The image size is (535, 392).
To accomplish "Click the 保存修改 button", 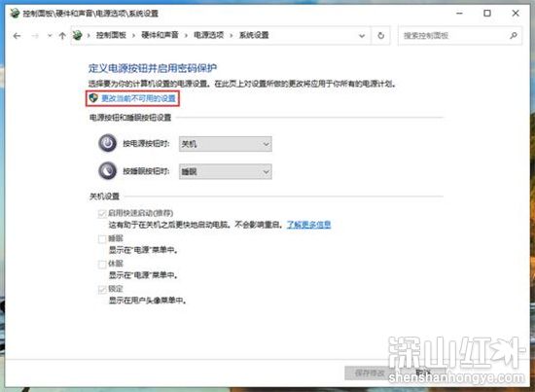I will pyautogui.click(x=370, y=374).
